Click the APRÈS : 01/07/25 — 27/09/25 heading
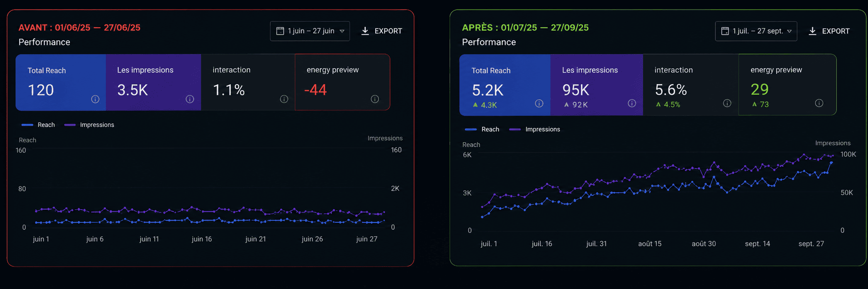Image resolution: width=868 pixels, height=289 pixels. point(525,28)
